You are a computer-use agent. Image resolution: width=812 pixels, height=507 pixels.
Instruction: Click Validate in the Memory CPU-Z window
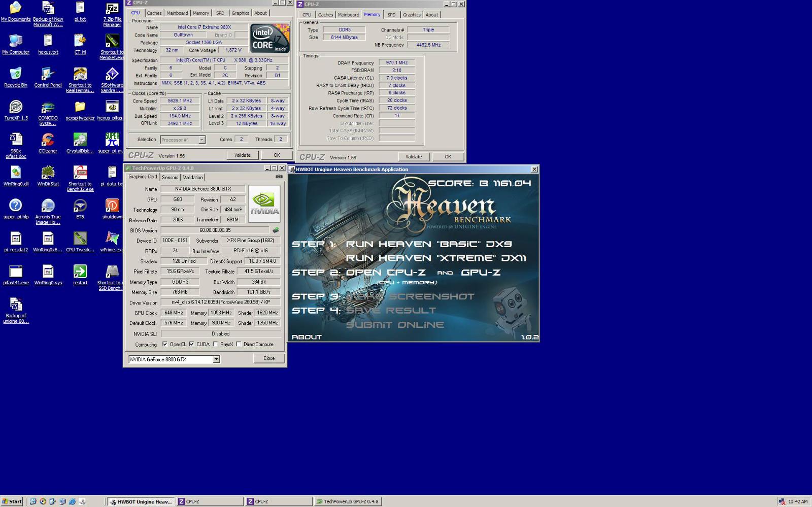click(x=414, y=157)
